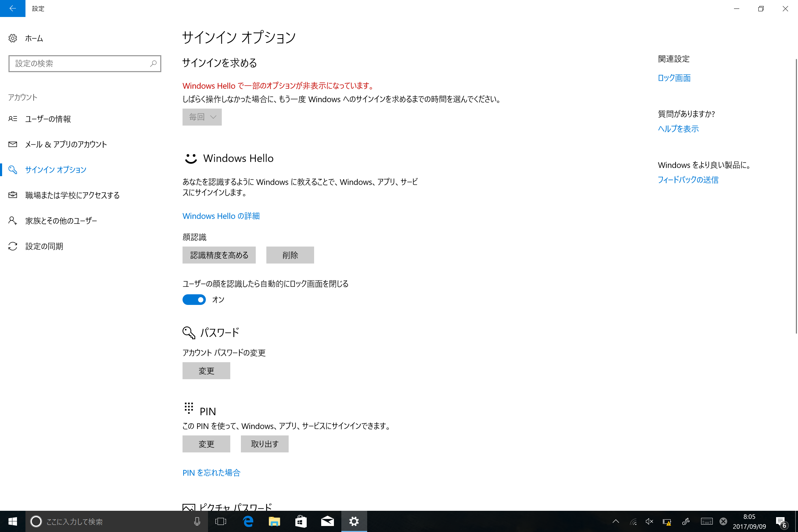This screenshot has height=532, width=798.
Task: Click the Windows Hello smiley icon
Action: 190,159
